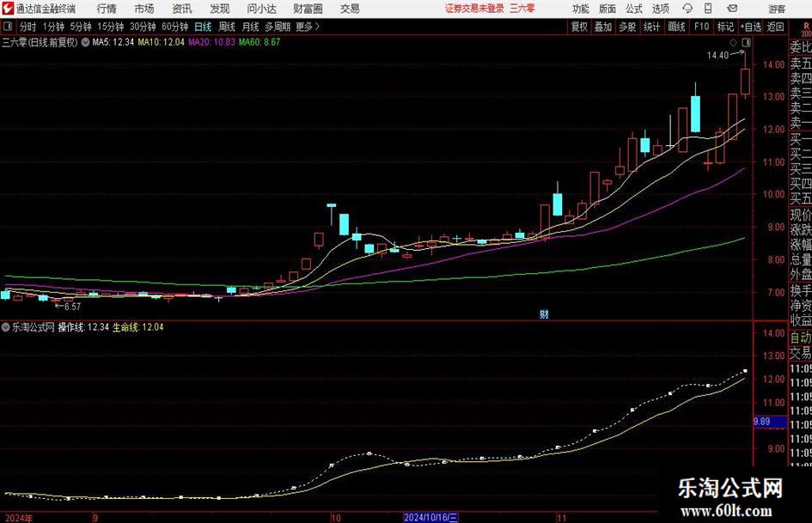Open the 发现 menu

tap(220, 9)
